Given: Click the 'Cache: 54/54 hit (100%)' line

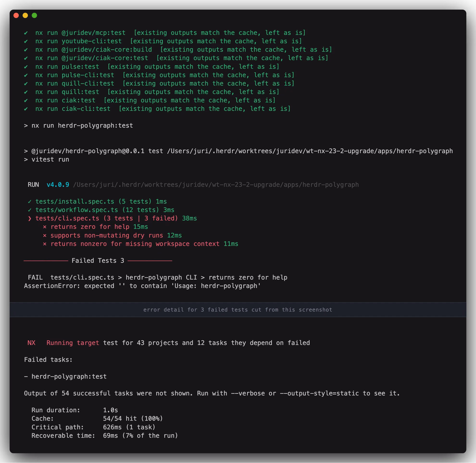Looking at the screenshot, I should (x=97, y=419).
